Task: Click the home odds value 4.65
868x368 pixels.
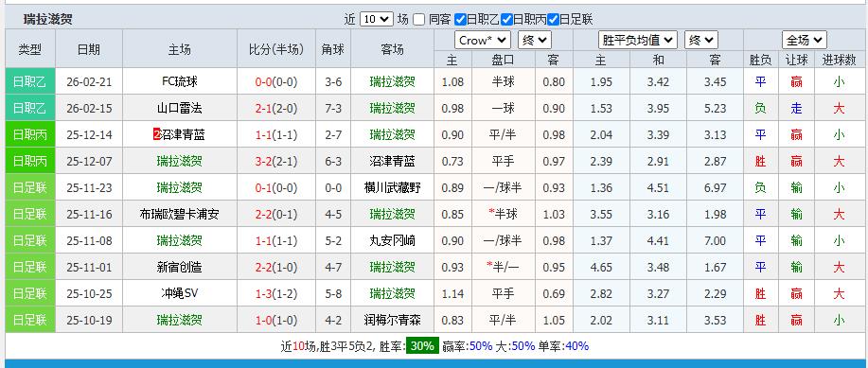Action: (x=601, y=268)
